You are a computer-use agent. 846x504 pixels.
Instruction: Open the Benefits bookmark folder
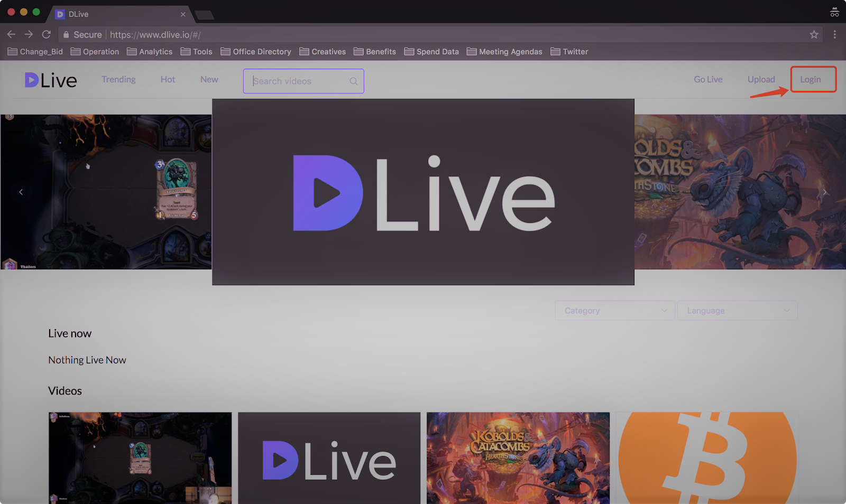point(375,52)
